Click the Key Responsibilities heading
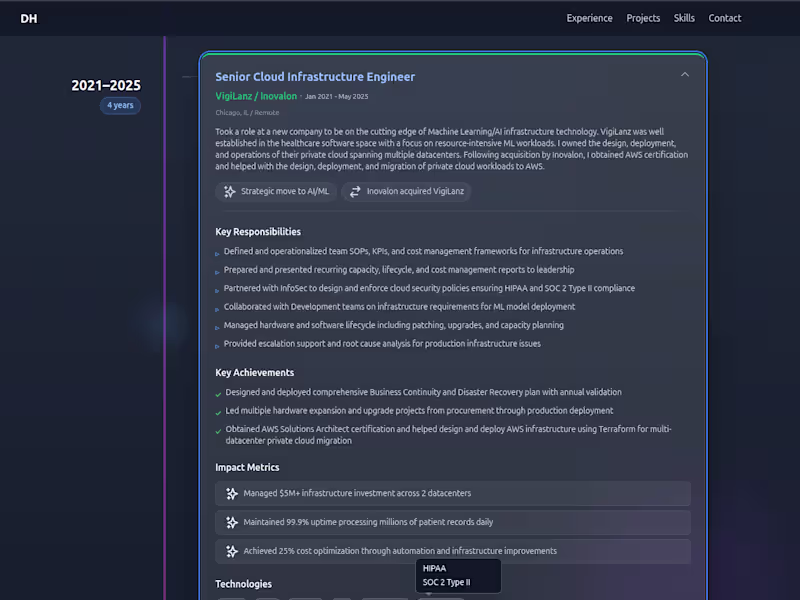 point(258,232)
